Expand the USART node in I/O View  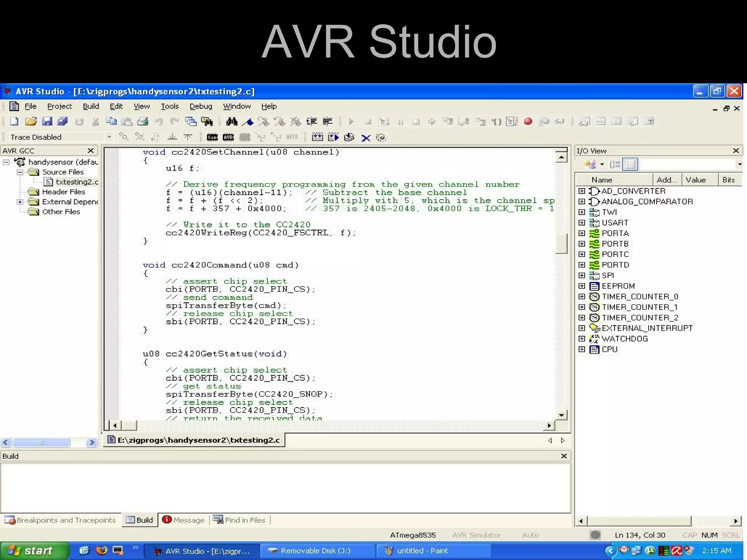click(x=582, y=222)
